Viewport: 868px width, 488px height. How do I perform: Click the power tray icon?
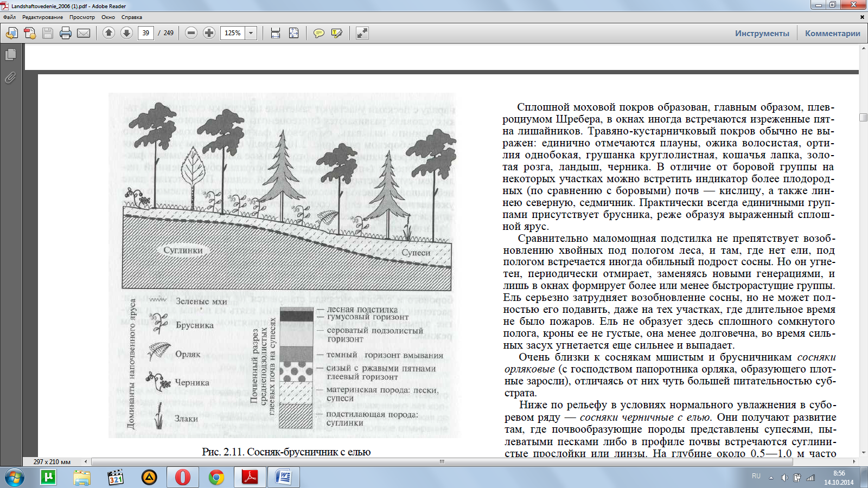click(x=797, y=478)
